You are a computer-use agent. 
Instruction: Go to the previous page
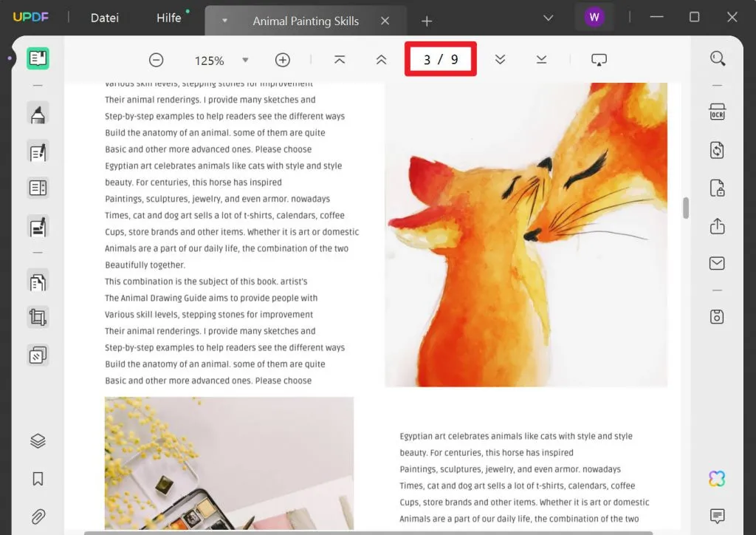[x=381, y=59]
